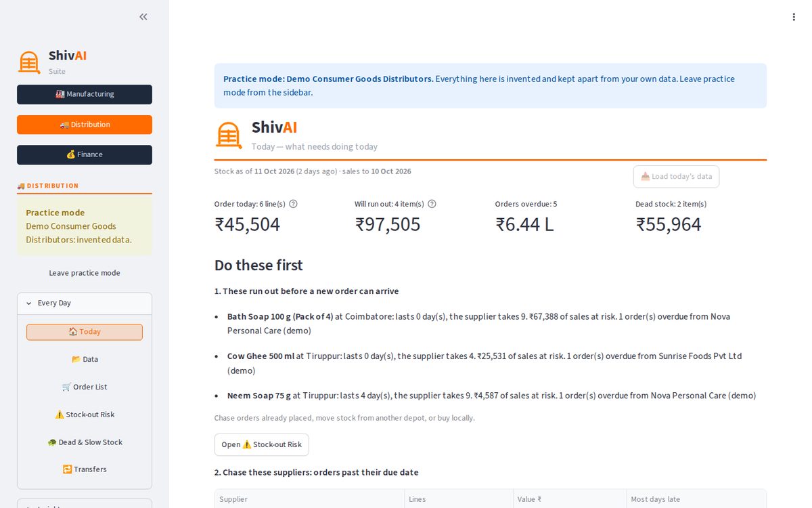
Task: Select Transfers in the sidebar
Action: (x=85, y=469)
